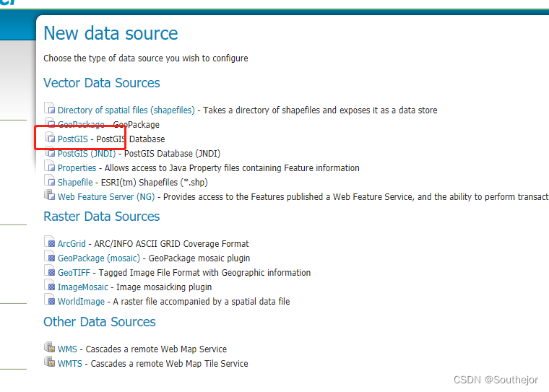This screenshot has height=392, width=549.
Task: Click the 'Other Data Sources' heading
Action: tap(100, 322)
